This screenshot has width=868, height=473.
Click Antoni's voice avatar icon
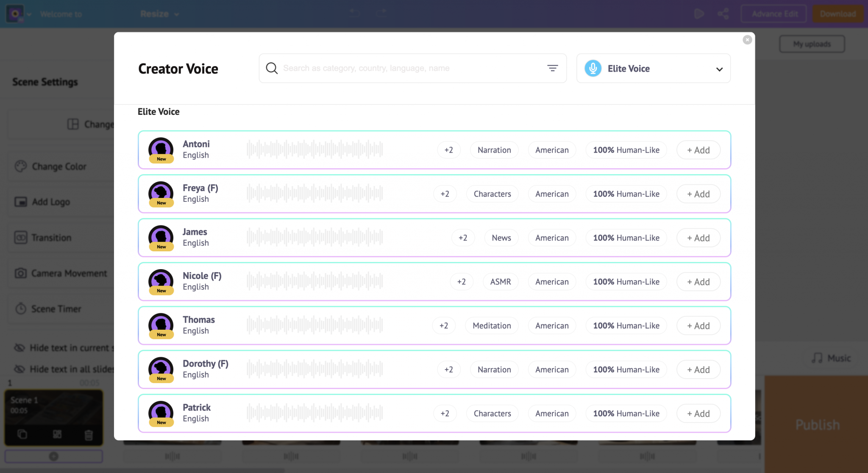(161, 149)
